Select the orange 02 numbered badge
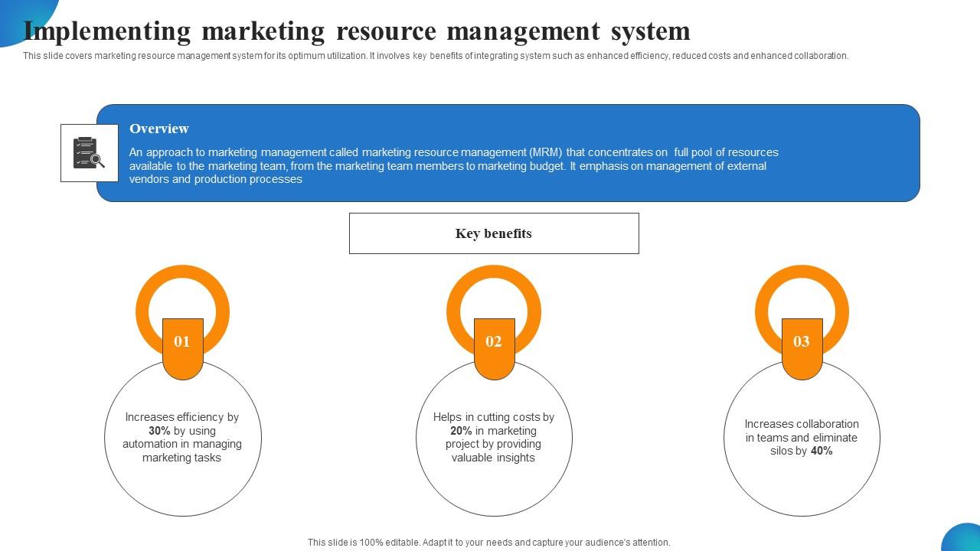The height and width of the screenshot is (551, 980). 495,342
